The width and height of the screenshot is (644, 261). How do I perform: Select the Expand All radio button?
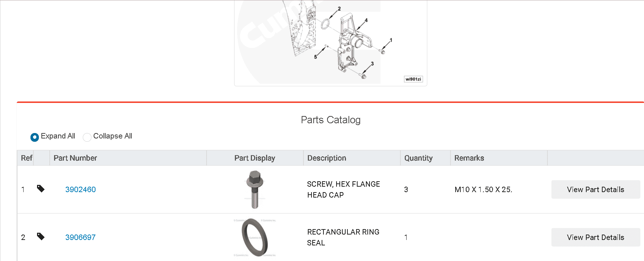coord(34,137)
